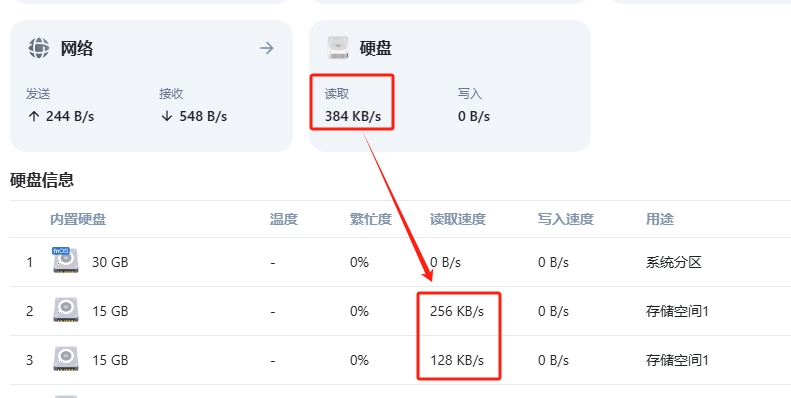Click 存储空间1 label for disk 3
The height and width of the screenshot is (398, 791).
[677, 360]
